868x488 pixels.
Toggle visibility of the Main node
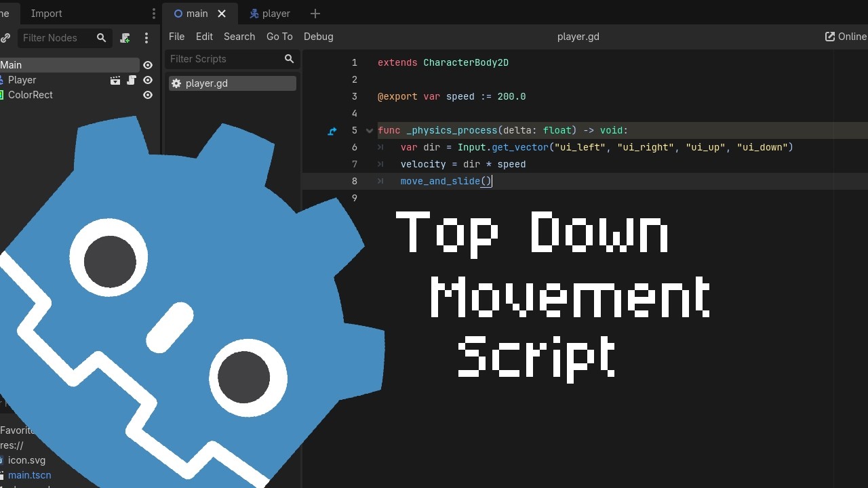pos(148,65)
